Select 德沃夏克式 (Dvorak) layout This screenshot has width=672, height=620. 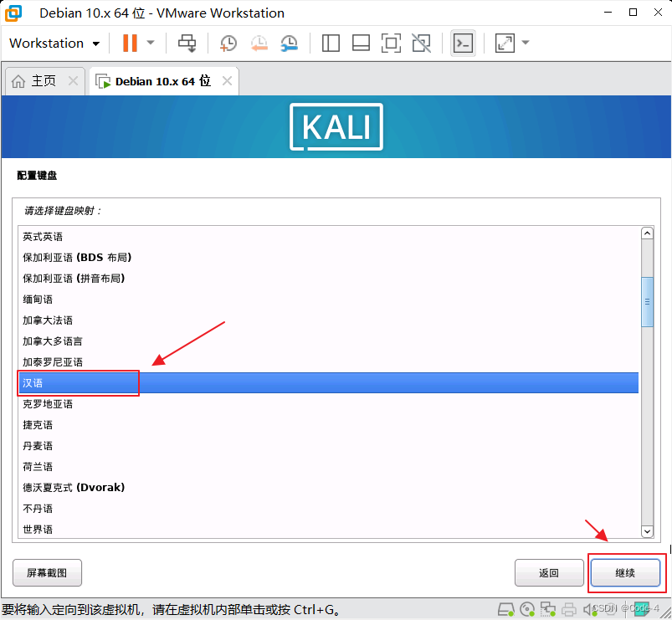[328, 488]
